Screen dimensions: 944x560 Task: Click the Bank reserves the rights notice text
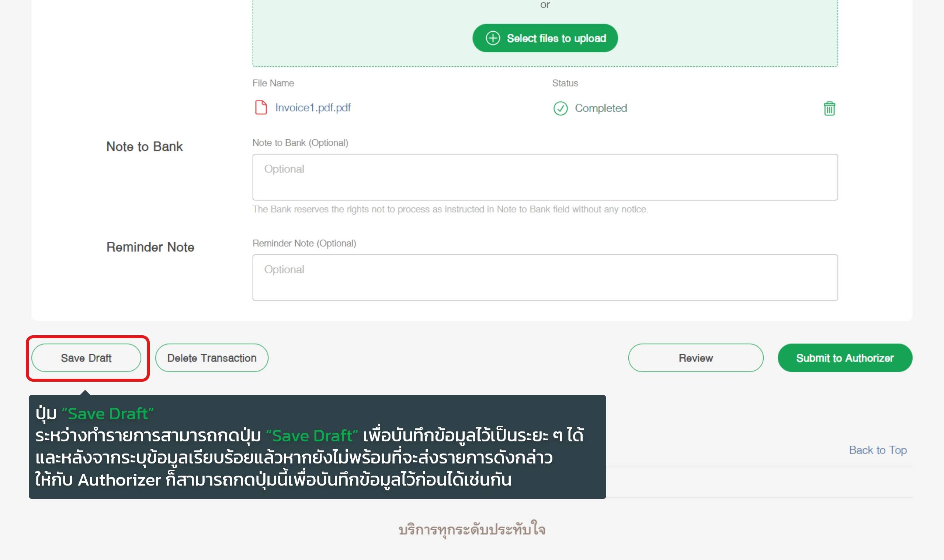click(x=450, y=209)
